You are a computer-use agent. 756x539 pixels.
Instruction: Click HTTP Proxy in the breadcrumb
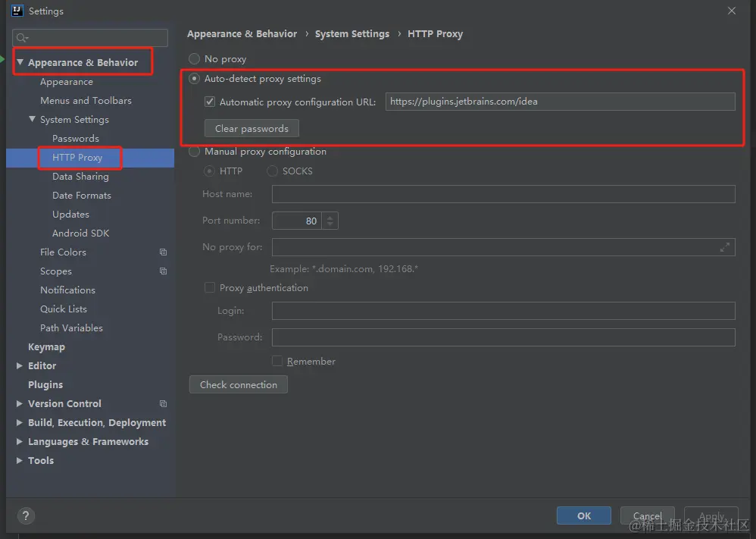(435, 34)
